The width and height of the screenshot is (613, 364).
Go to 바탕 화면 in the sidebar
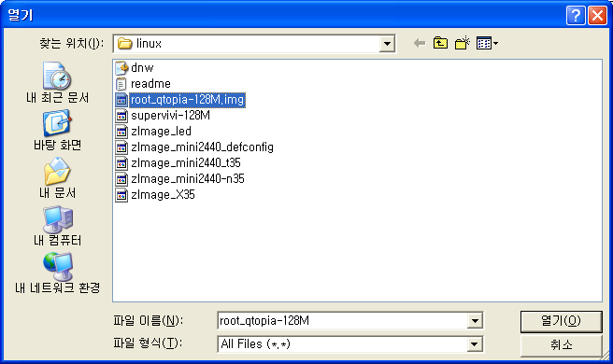57,130
